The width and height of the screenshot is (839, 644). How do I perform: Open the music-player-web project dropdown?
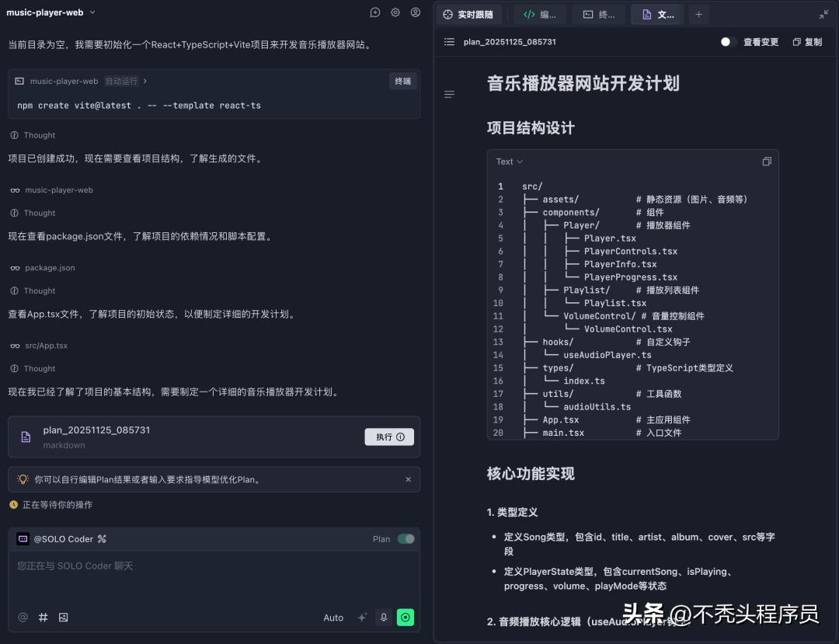[x=52, y=12]
